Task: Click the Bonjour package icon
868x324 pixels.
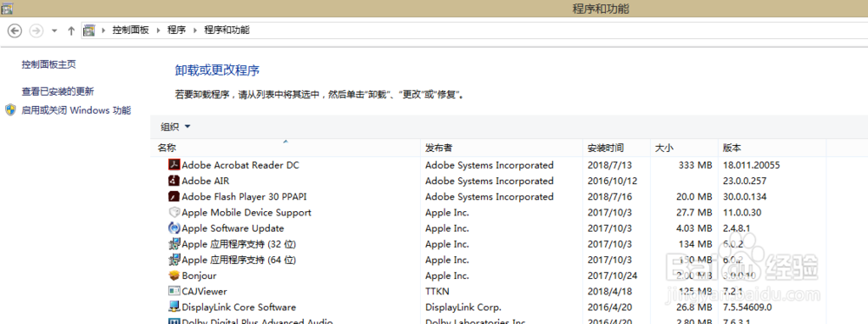Action: coord(174,275)
